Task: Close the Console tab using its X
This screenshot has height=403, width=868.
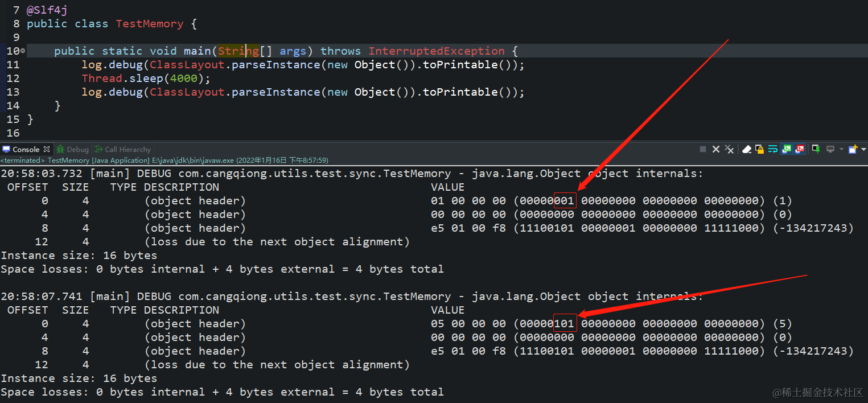Action: click(47, 149)
